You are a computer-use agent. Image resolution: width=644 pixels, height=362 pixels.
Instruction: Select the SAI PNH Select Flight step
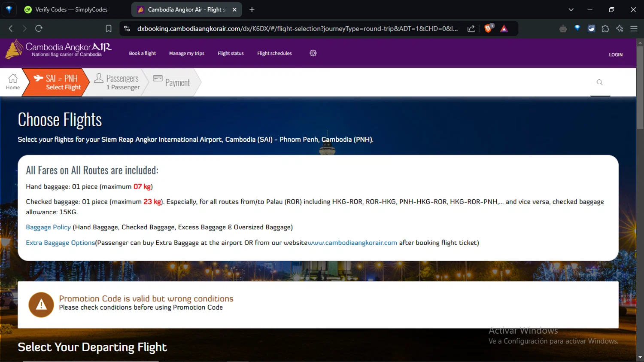[x=56, y=82]
